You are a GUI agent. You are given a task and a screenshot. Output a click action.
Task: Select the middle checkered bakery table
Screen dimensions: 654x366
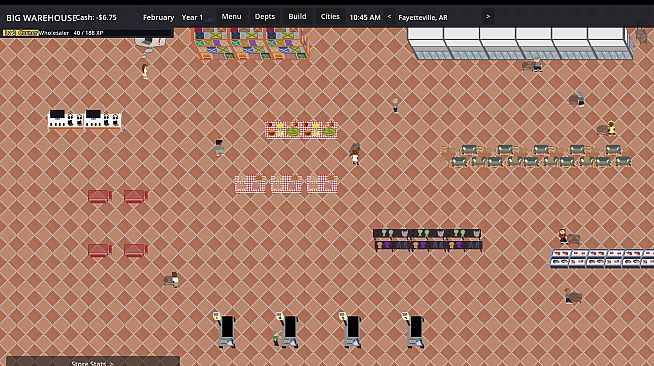click(286, 184)
